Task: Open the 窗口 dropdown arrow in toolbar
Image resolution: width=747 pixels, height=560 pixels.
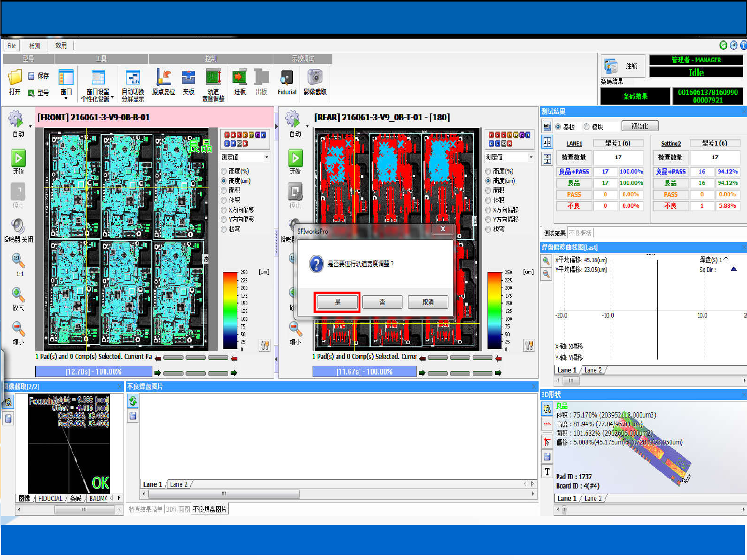Action: tap(66, 98)
